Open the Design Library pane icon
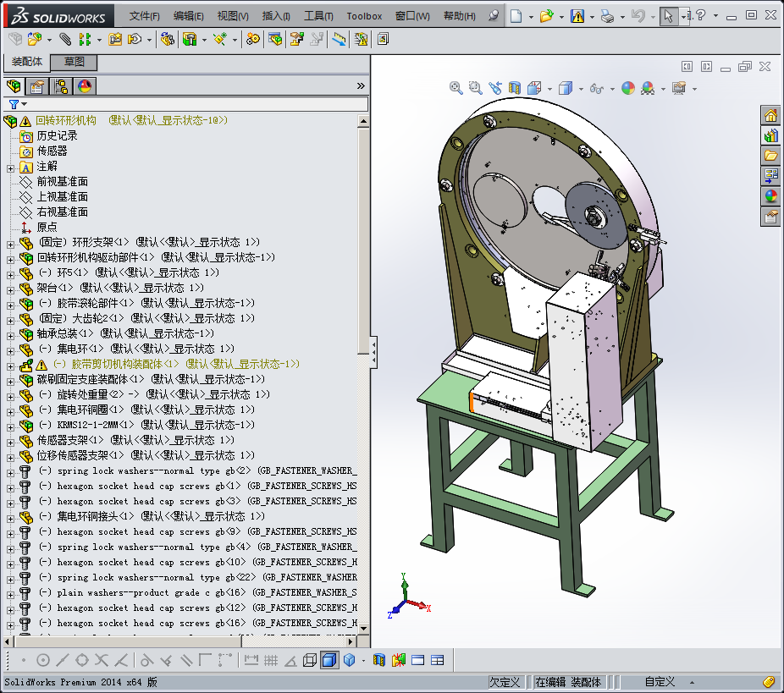 pos(771,135)
